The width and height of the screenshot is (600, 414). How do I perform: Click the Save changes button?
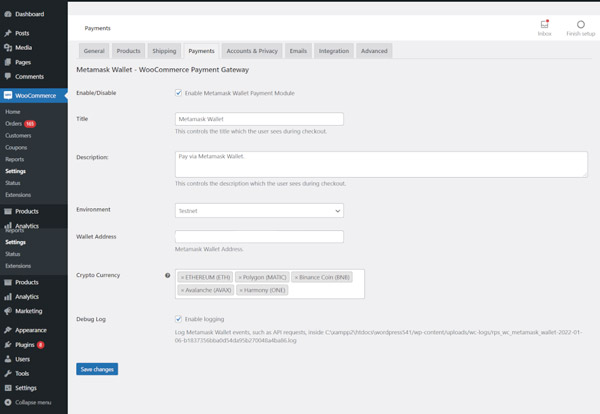(97, 369)
